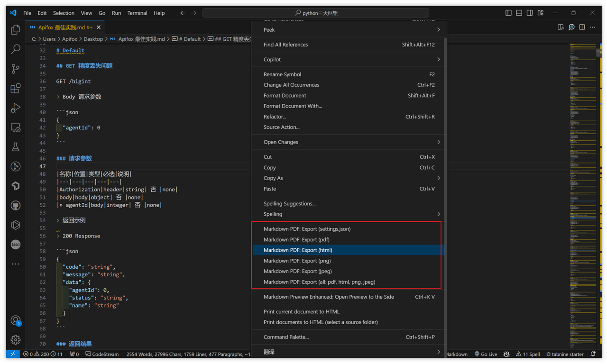Open the File menu
Image resolution: width=607 pixels, height=364 pixels.
click(27, 13)
